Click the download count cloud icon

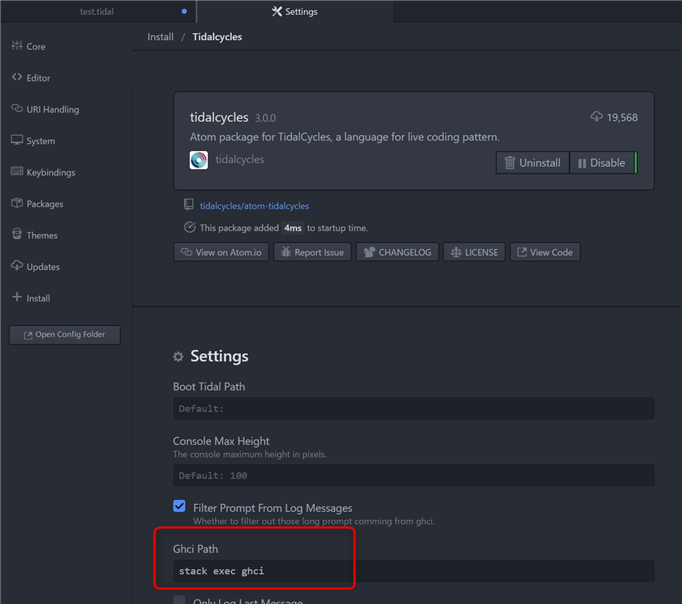(596, 117)
